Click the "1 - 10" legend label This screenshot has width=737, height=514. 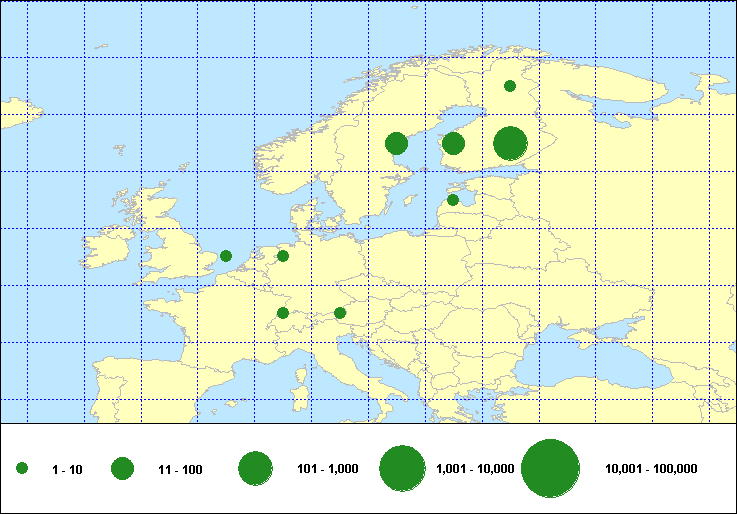(67, 469)
